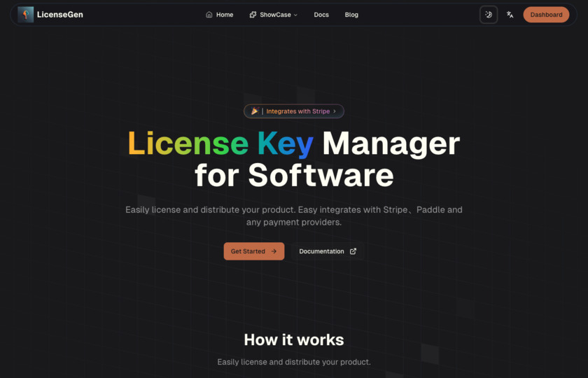
Task: Toggle the dark/light theme button
Action: click(489, 15)
